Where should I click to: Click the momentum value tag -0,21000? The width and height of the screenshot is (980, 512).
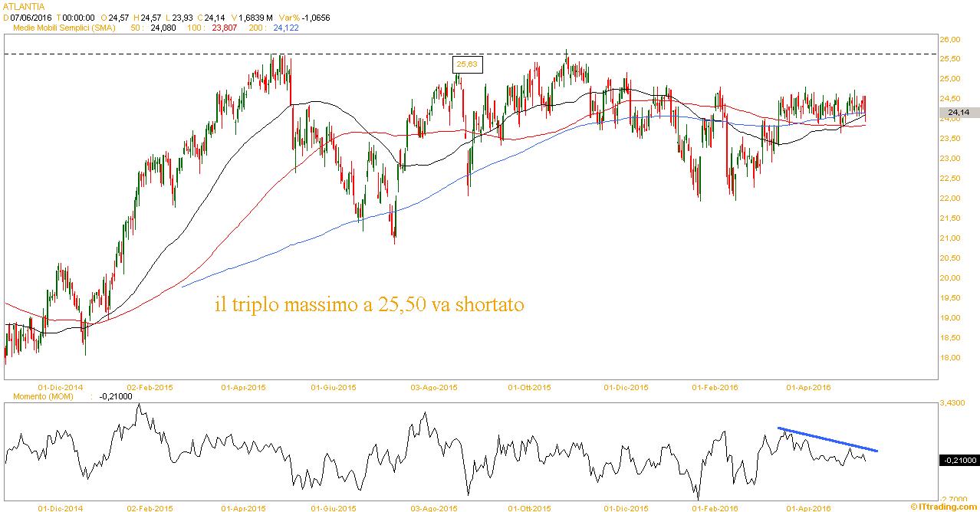coord(959,460)
